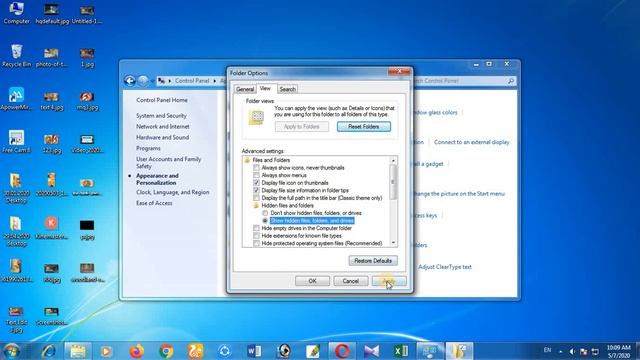
Task: Launch Google Chrome from the taskbar
Action: [166, 351]
